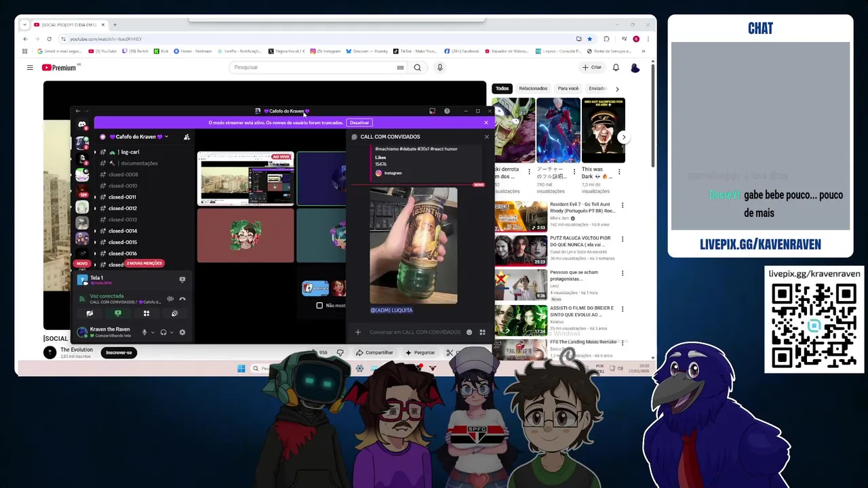Toggle noise suppression waveform icon

click(x=170, y=298)
